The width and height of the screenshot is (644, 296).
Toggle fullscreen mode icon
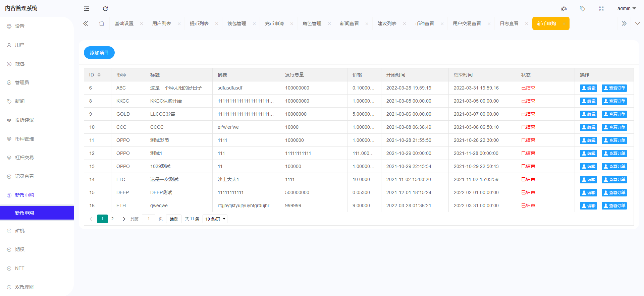(601, 9)
